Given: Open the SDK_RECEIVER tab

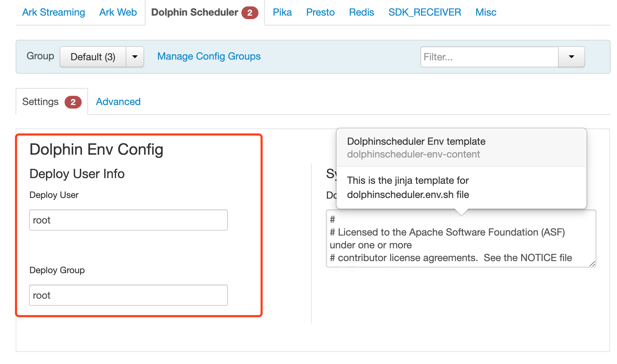Looking at the screenshot, I should [x=425, y=12].
